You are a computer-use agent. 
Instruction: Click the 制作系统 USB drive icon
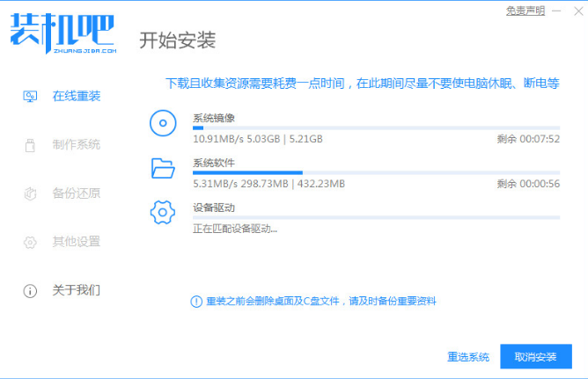coord(30,144)
